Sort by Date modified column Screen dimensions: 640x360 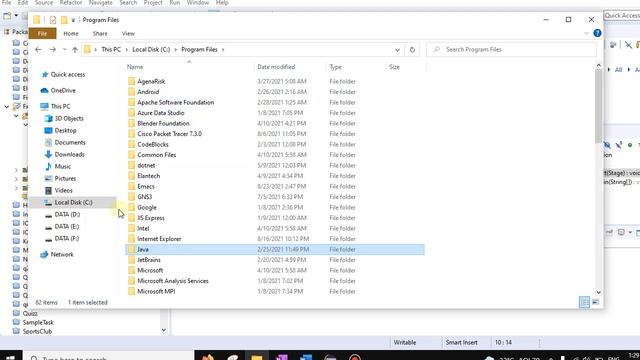[x=276, y=67]
